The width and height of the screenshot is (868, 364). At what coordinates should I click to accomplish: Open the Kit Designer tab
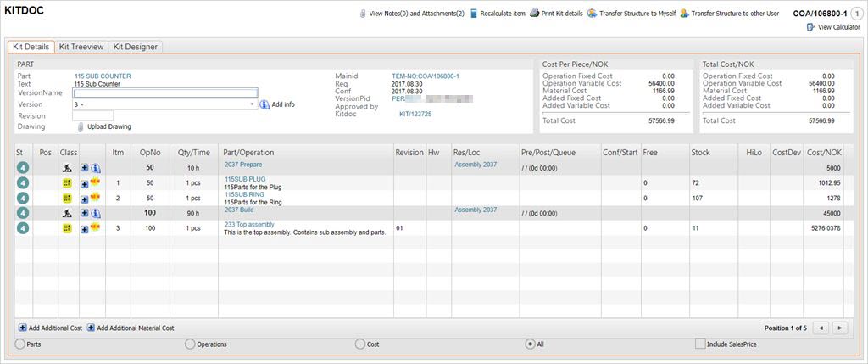[x=135, y=47]
